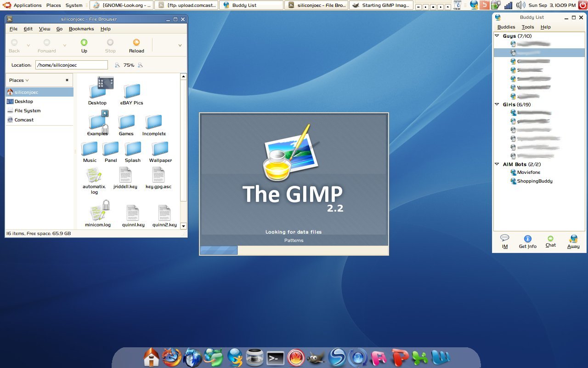
Task: Collapse the AIM Bots group
Action: tap(497, 164)
